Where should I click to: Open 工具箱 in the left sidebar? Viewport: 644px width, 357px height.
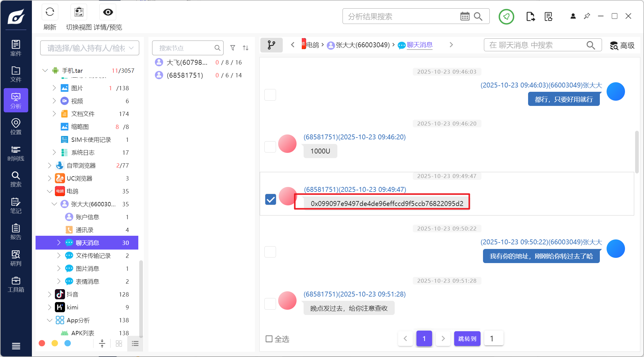pyautogui.click(x=16, y=285)
